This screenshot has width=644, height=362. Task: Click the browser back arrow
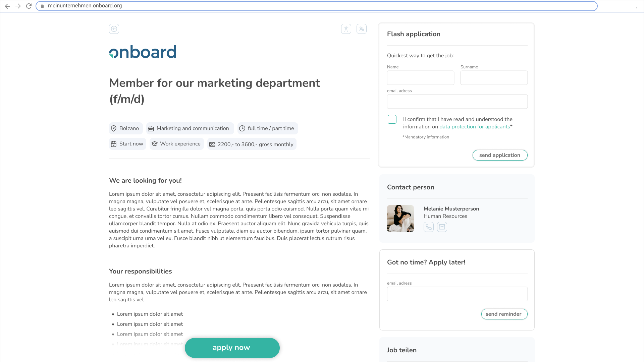click(x=7, y=6)
